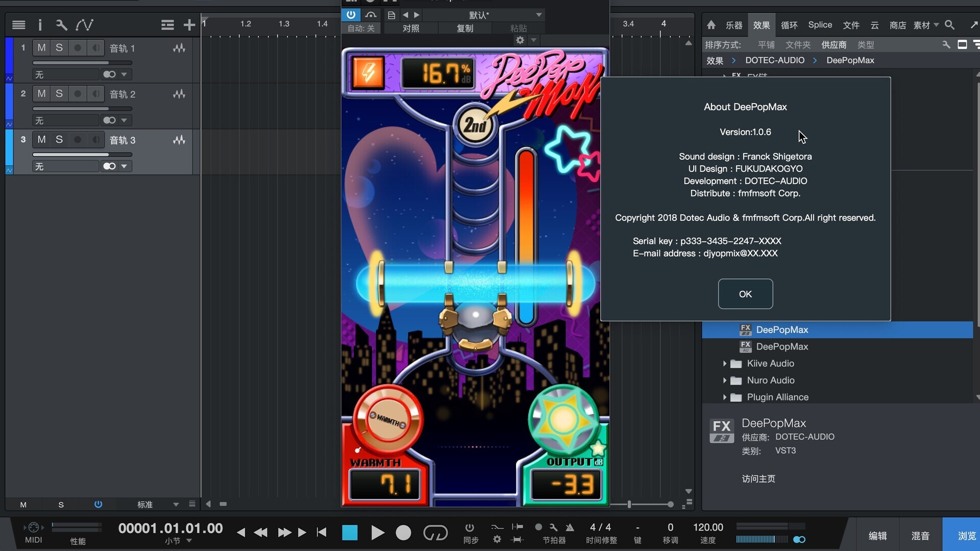Screen dimensions: 980x551
Task: Toggle the loop button in transport
Action: point(435,533)
